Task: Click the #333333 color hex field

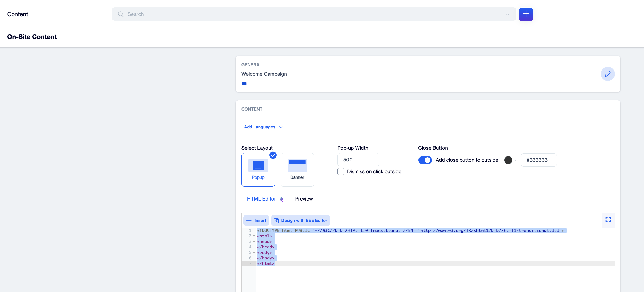Action: [x=539, y=160]
